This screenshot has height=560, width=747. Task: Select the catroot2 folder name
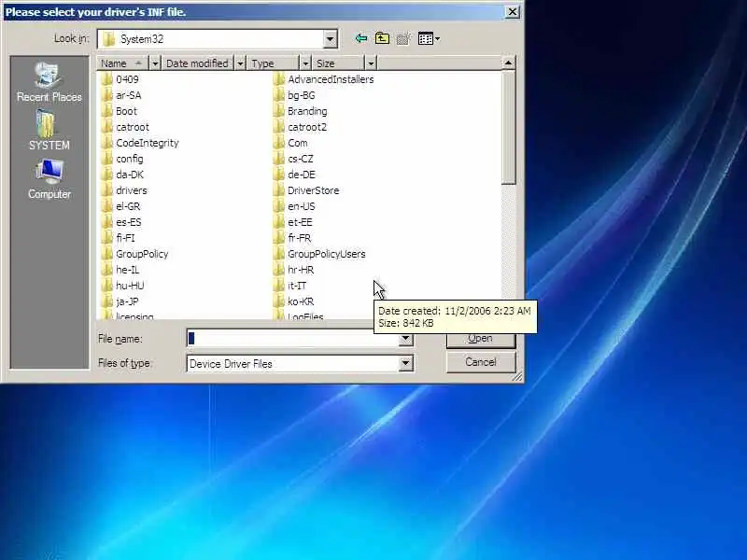(x=307, y=127)
